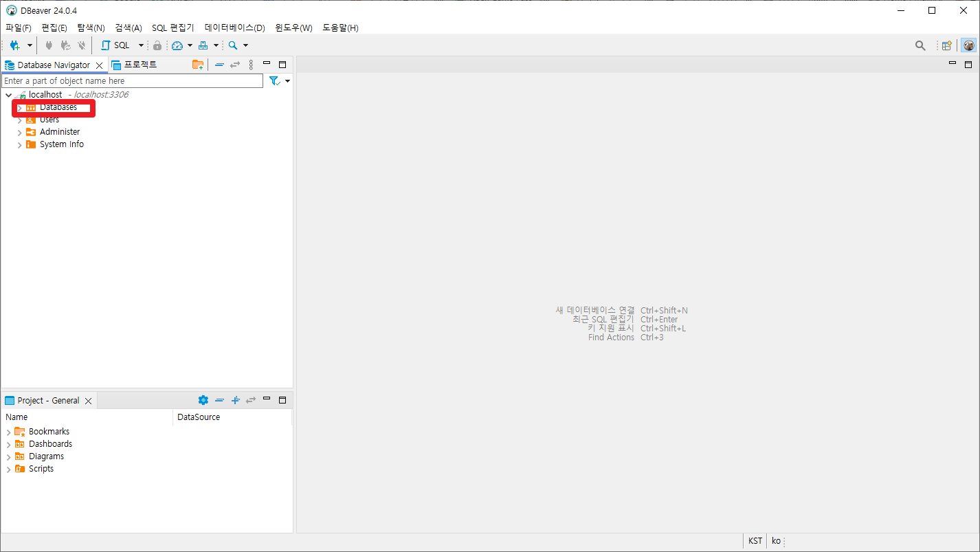980x552 pixels.
Task: Close the Project - General tab
Action: [x=88, y=401]
